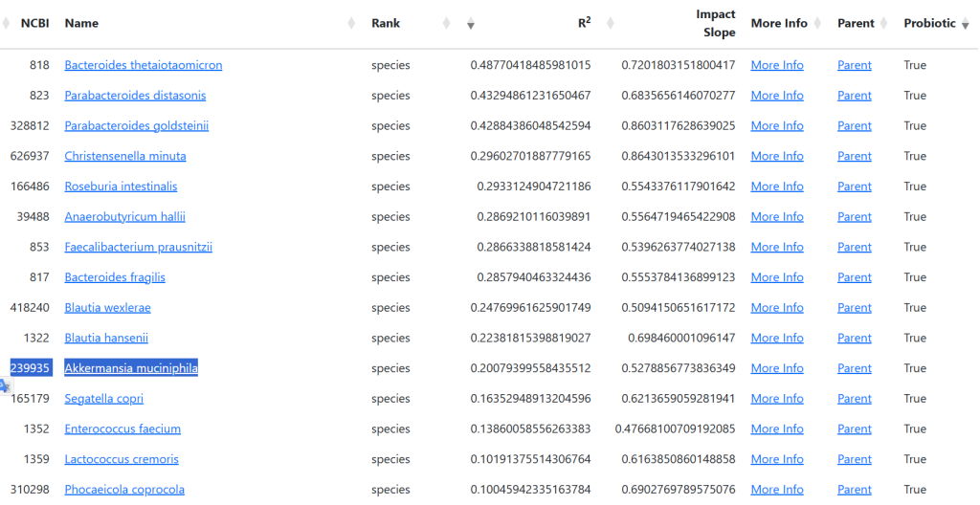The image size is (980, 505).
Task: Click the active descending sort arrow for R²
Action: point(470,25)
